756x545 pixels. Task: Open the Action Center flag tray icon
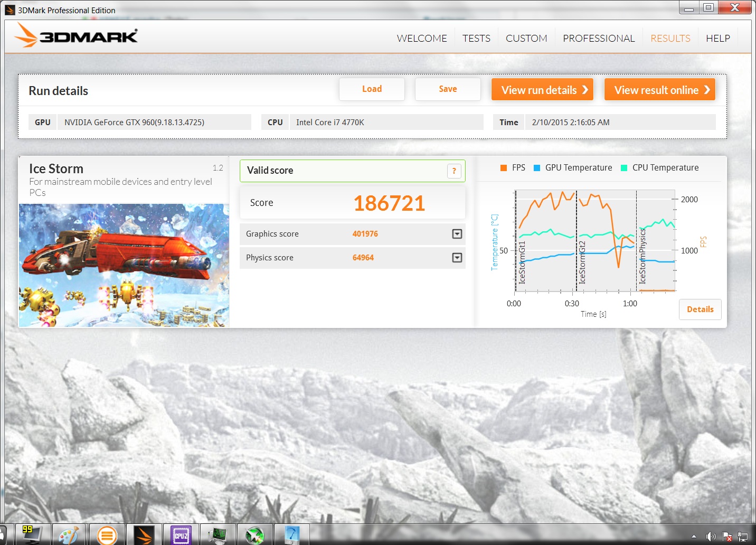pyautogui.click(x=727, y=537)
